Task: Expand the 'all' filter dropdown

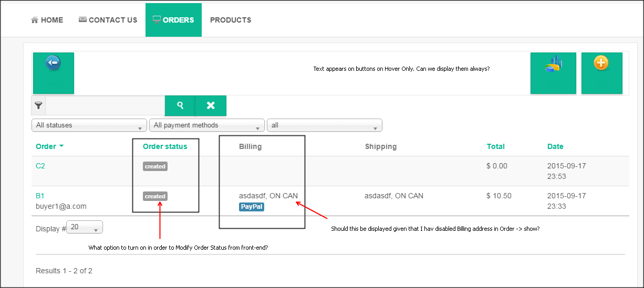Action: coord(324,125)
